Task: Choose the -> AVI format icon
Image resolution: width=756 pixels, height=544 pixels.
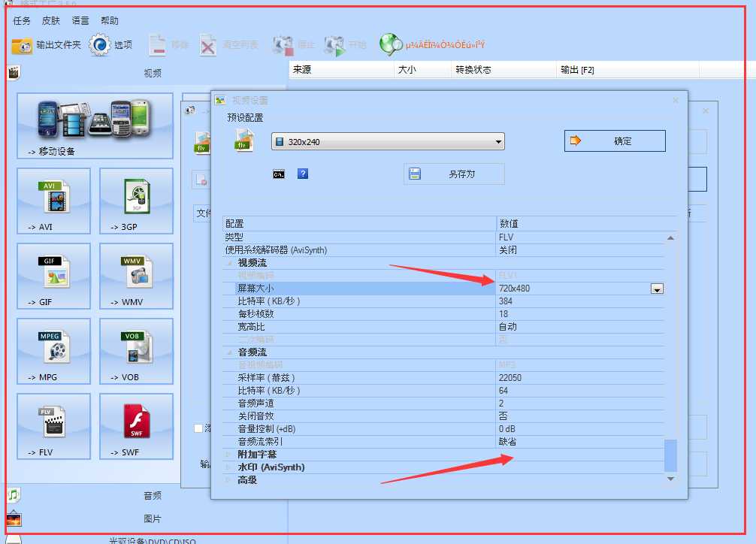Action: pyautogui.click(x=53, y=201)
